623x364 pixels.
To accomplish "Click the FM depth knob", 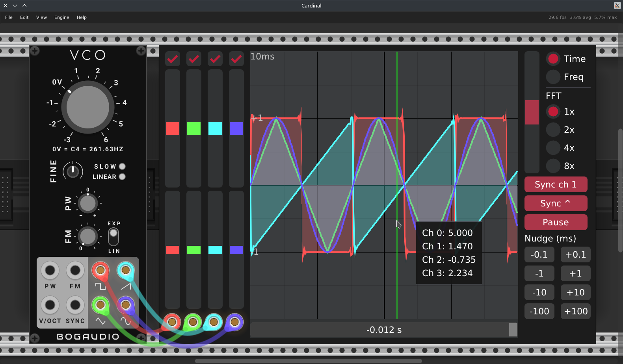I will point(87,236).
